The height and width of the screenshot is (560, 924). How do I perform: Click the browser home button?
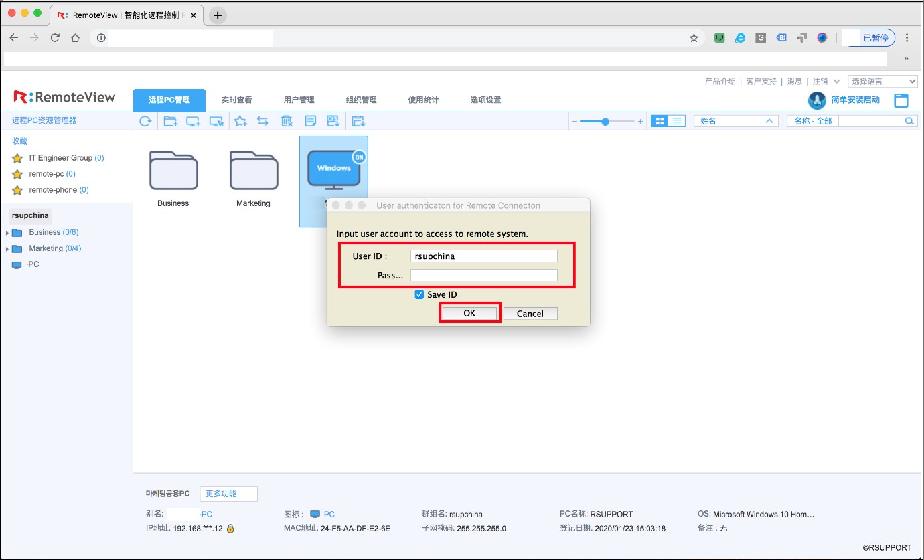76,38
